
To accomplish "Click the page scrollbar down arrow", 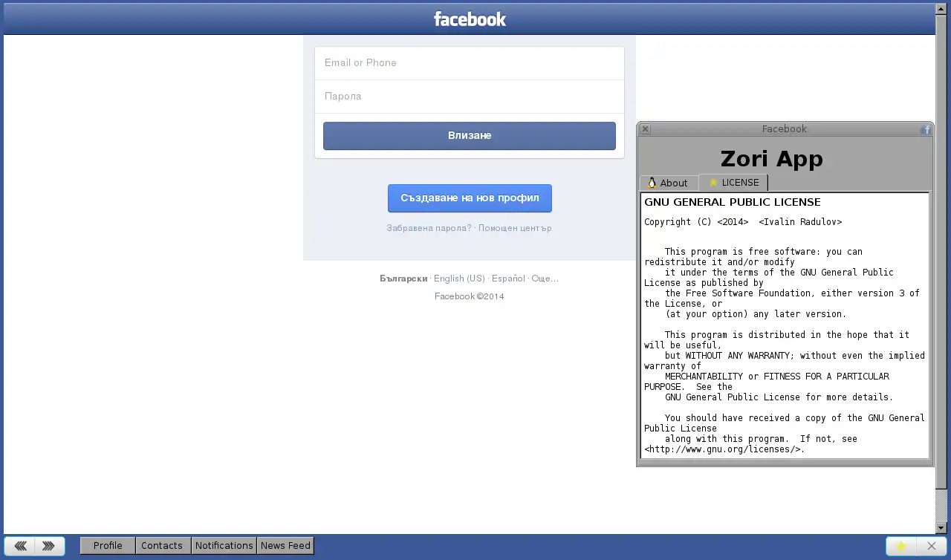I will 941,528.
